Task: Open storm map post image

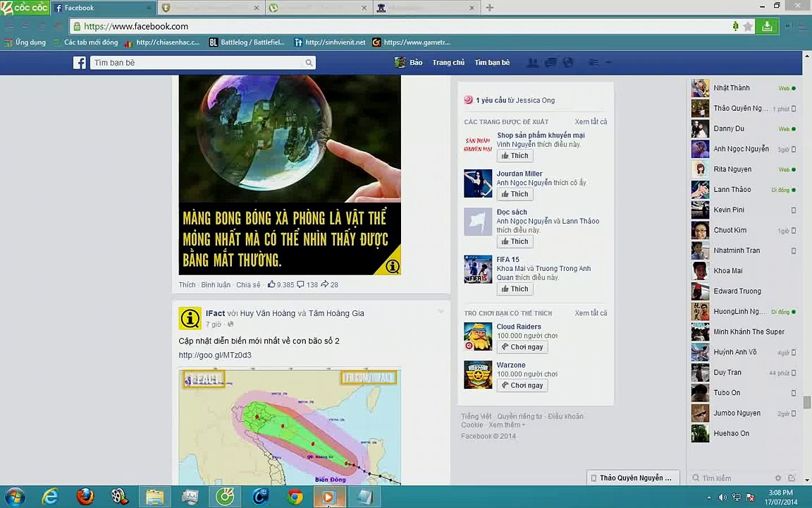Action: coord(290,427)
